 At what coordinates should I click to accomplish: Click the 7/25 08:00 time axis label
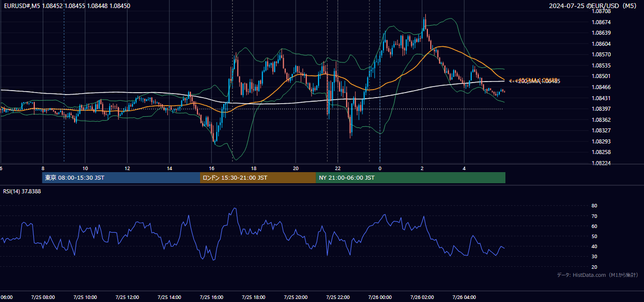point(43,297)
